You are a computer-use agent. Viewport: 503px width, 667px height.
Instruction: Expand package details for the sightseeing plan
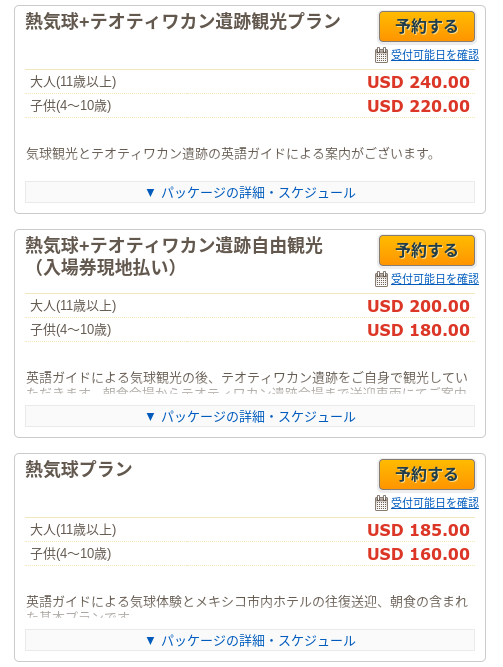click(x=250, y=193)
